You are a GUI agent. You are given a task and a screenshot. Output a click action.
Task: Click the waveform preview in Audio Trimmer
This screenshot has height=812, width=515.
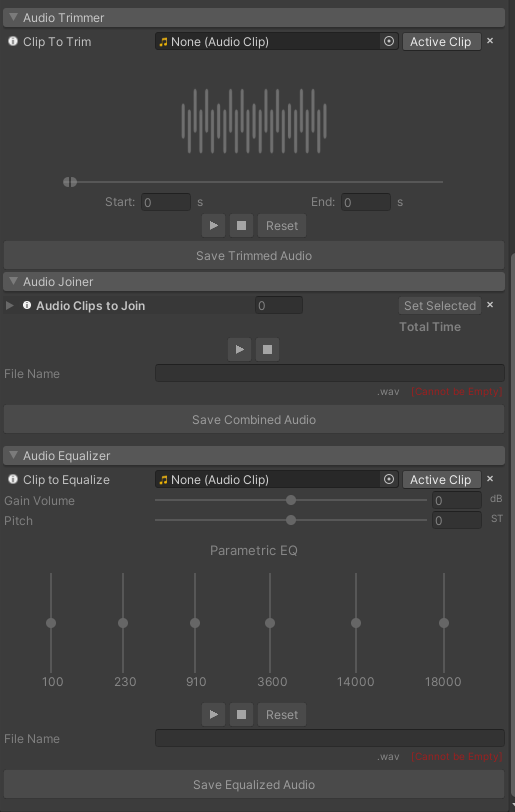point(254,121)
